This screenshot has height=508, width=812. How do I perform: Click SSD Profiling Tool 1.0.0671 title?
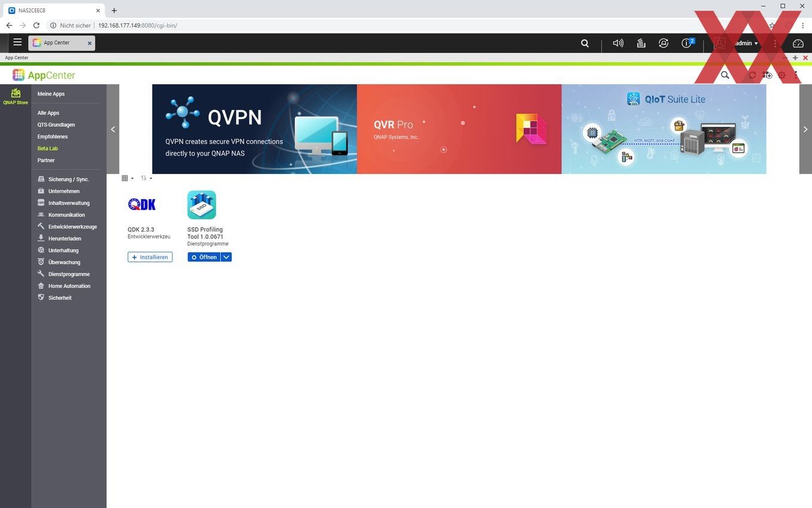(205, 233)
